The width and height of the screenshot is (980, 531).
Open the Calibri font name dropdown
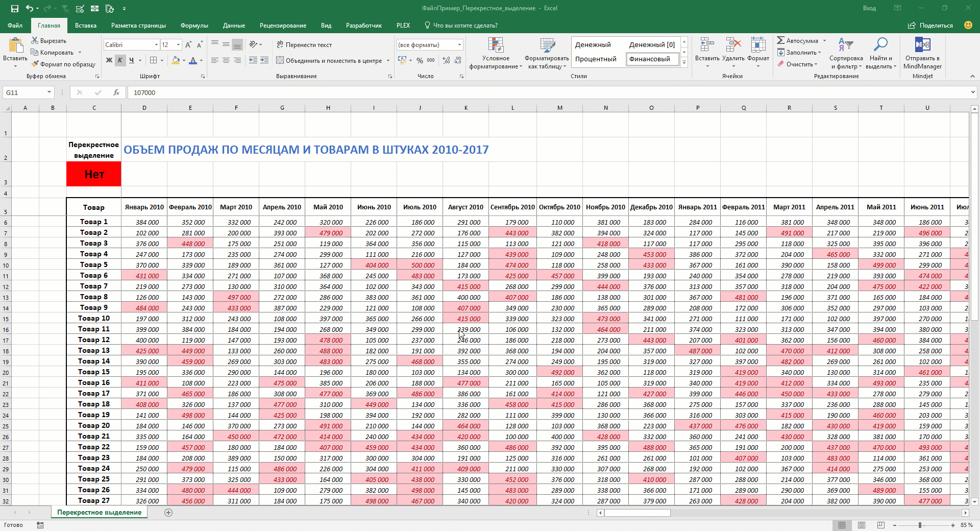point(156,45)
